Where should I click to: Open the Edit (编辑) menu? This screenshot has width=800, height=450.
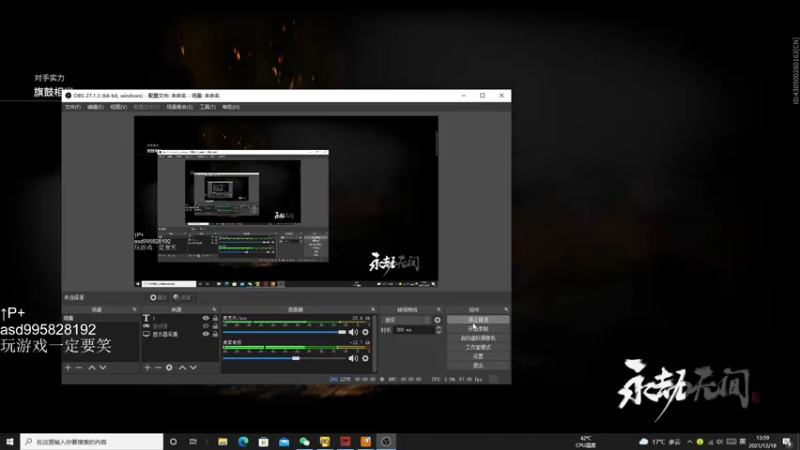click(95, 107)
